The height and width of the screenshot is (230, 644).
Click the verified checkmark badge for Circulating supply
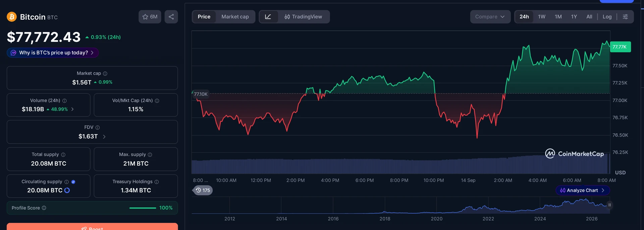[x=73, y=181]
